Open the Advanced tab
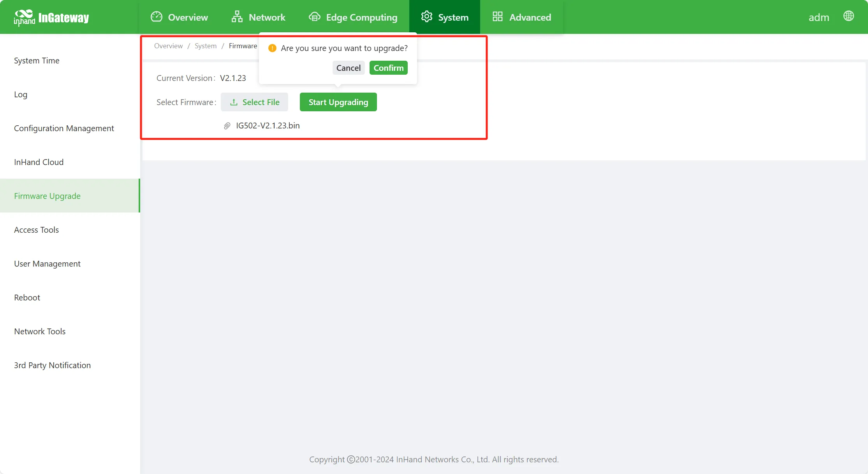 [x=522, y=17]
